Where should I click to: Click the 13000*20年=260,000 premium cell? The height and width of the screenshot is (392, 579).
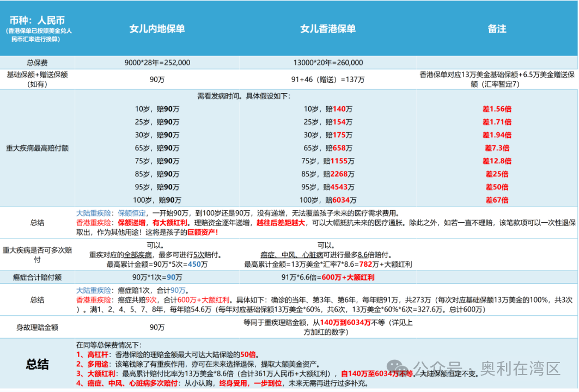tap(327, 63)
